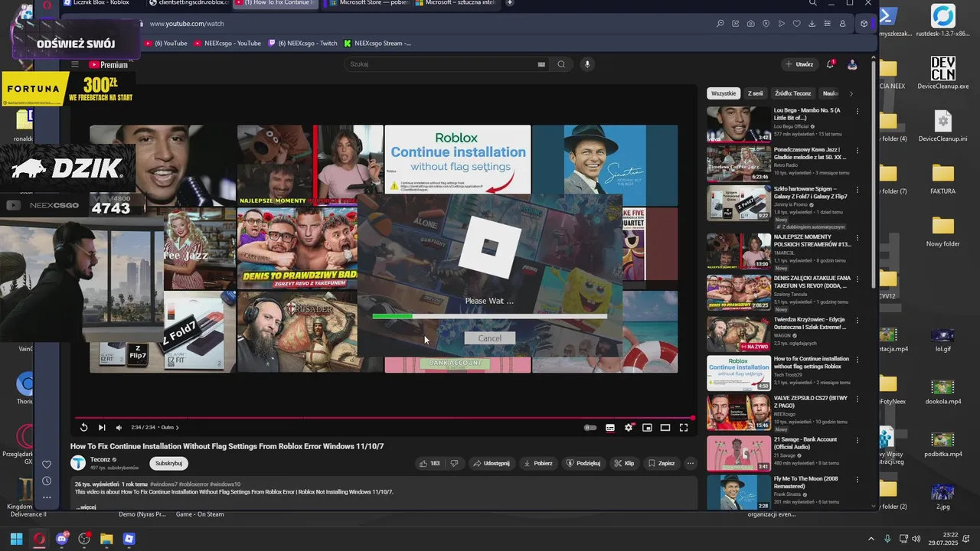The width and height of the screenshot is (980, 551).
Task: Open options for Lou Bega Mambo No. 5
Action: 857,111
